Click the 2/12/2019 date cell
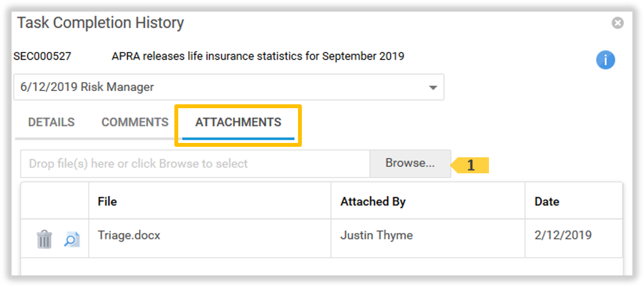Screen dimensions: 644x287 coord(563,235)
